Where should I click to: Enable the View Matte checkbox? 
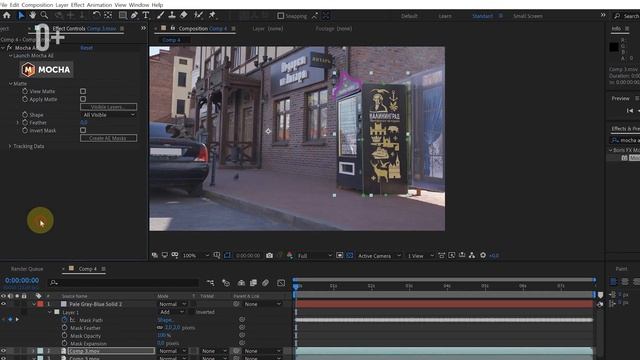83,91
